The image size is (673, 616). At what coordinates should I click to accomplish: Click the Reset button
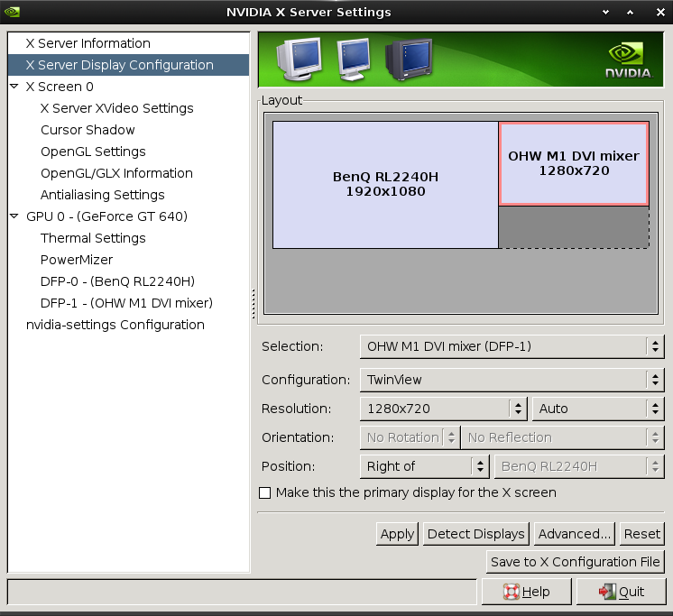click(x=641, y=534)
